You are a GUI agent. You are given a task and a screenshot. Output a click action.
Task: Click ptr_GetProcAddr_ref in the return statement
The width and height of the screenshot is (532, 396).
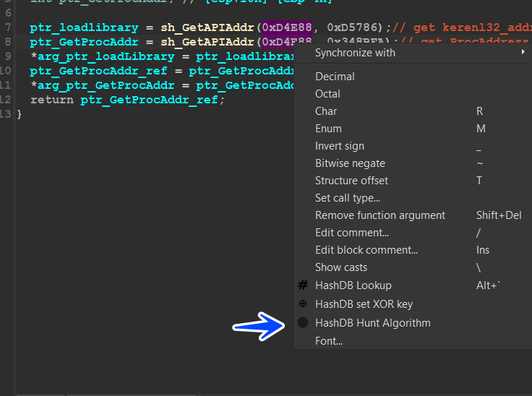tap(149, 100)
